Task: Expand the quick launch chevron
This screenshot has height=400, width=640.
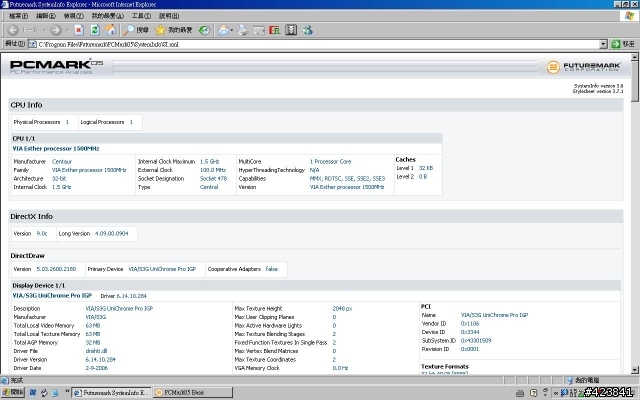Action: (x=67, y=391)
